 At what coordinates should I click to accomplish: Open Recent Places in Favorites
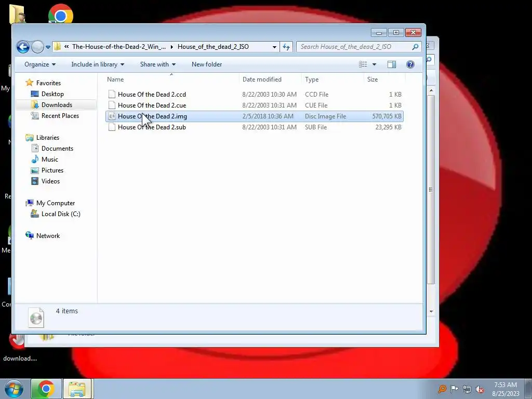60,116
